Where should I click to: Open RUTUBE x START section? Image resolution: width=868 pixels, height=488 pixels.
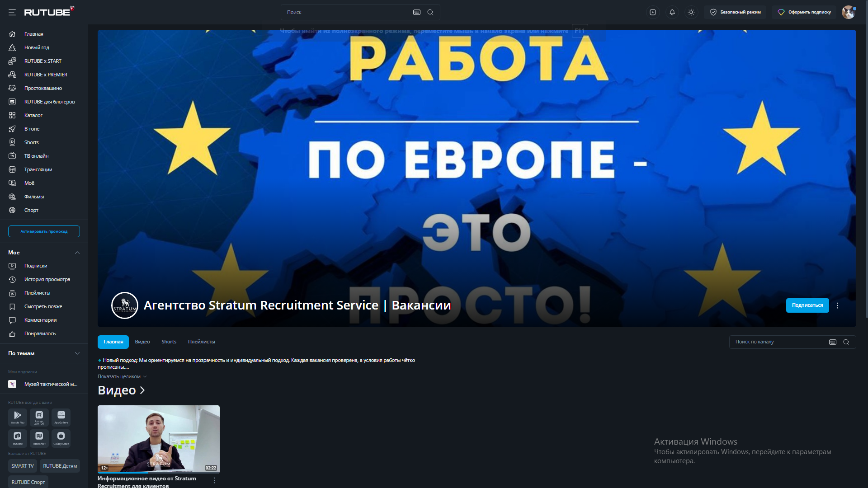[44, 61]
